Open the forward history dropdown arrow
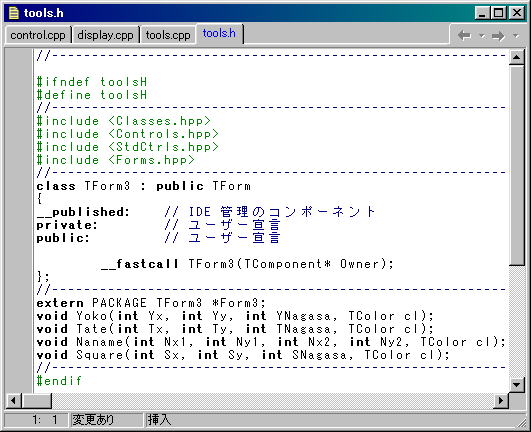531x432 pixels. coord(515,36)
